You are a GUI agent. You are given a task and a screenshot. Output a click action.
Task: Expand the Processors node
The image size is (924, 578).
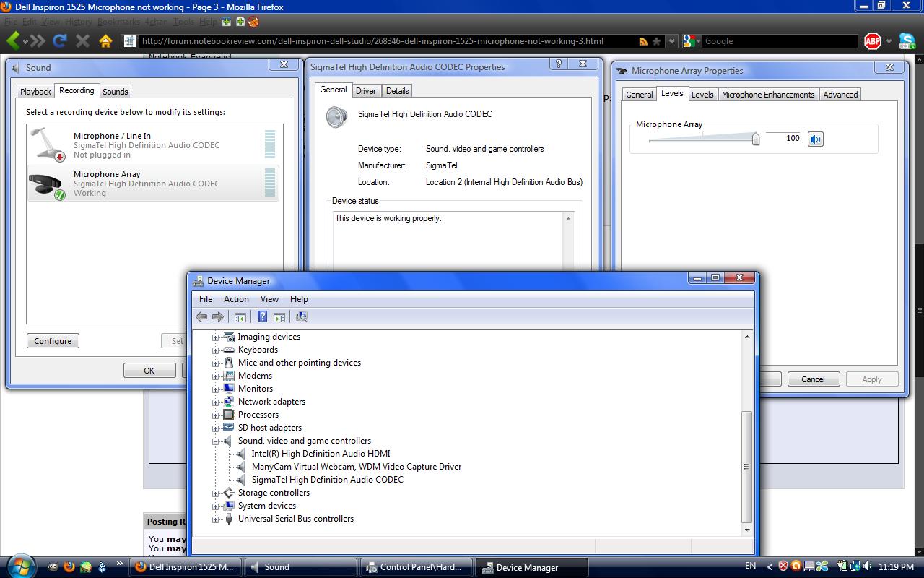pyautogui.click(x=215, y=415)
